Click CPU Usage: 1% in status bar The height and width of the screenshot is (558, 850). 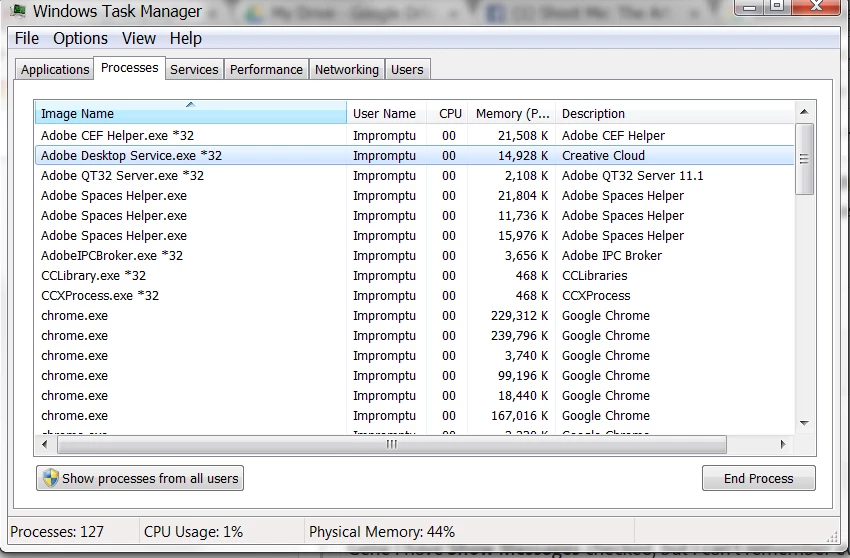pos(194,532)
